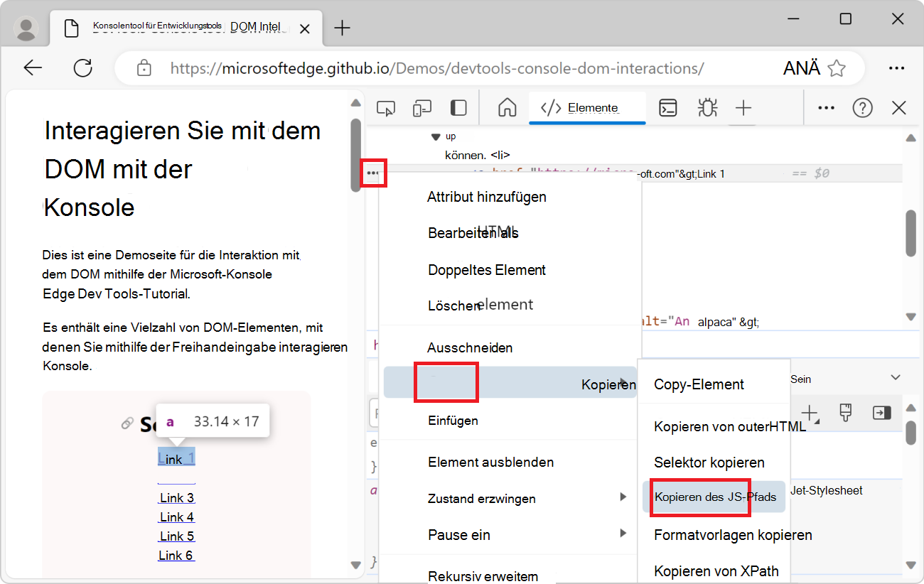Click the DOM tree scrollbar thumb

pyautogui.click(x=910, y=233)
